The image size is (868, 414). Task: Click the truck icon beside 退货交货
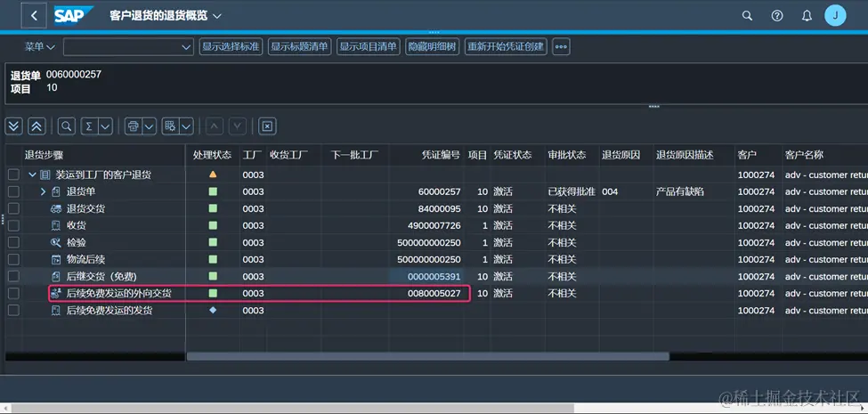click(x=56, y=208)
